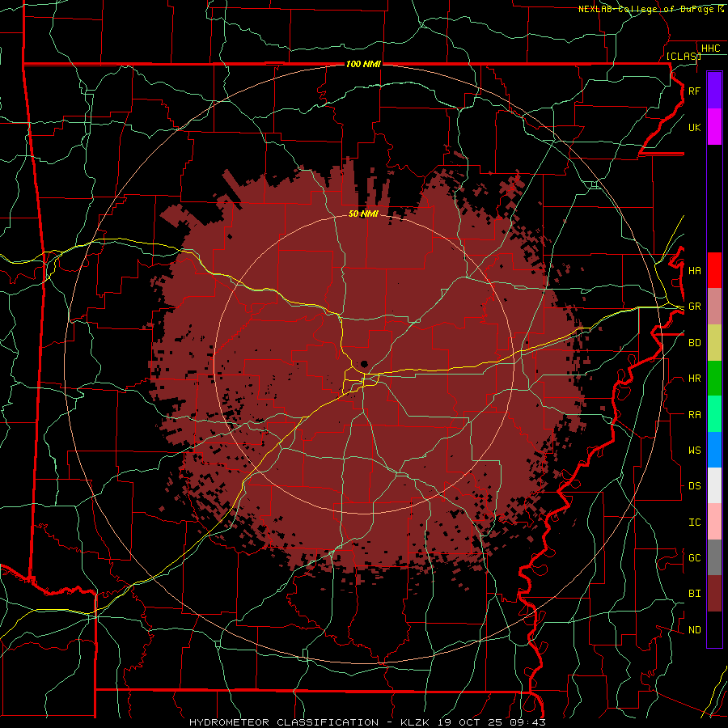728x728 pixels.
Task: Click the UK legend label
Action: [694, 127]
